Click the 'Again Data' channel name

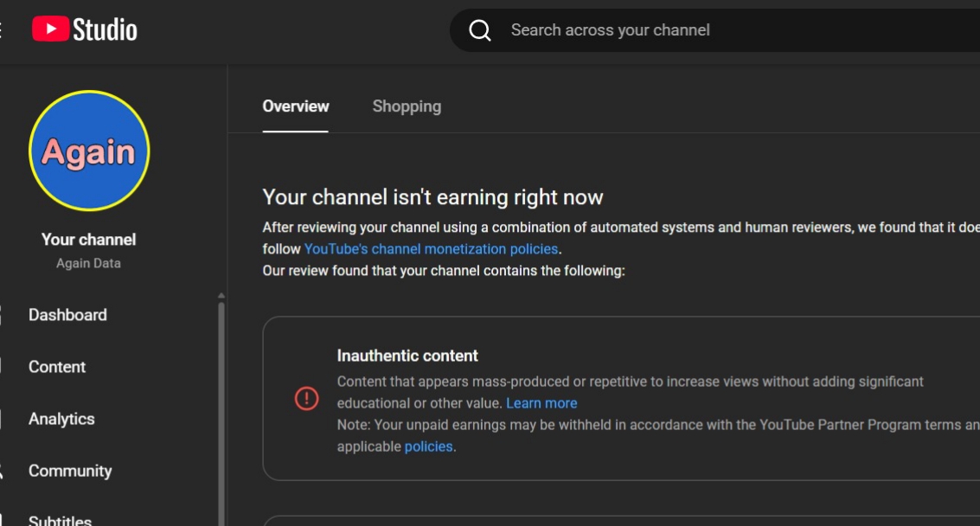pos(89,263)
